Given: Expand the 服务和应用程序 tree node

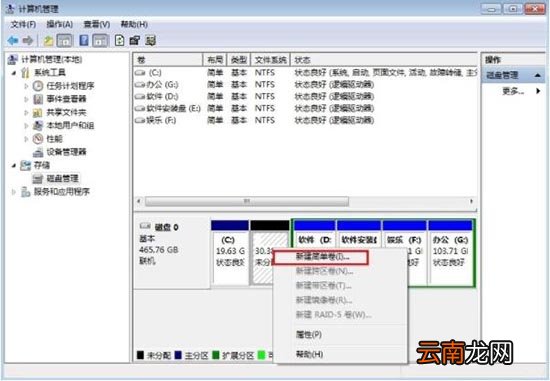Looking at the screenshot, I should pos(14,192).
